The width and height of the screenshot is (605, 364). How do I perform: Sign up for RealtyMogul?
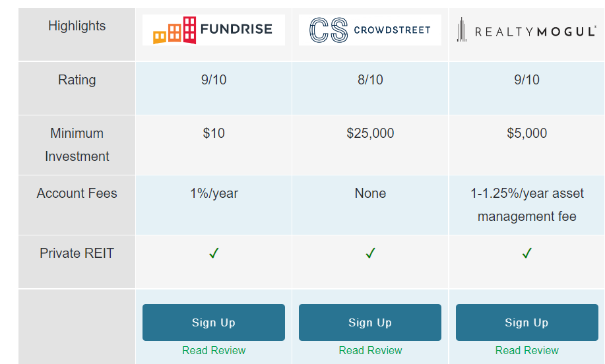527,322
